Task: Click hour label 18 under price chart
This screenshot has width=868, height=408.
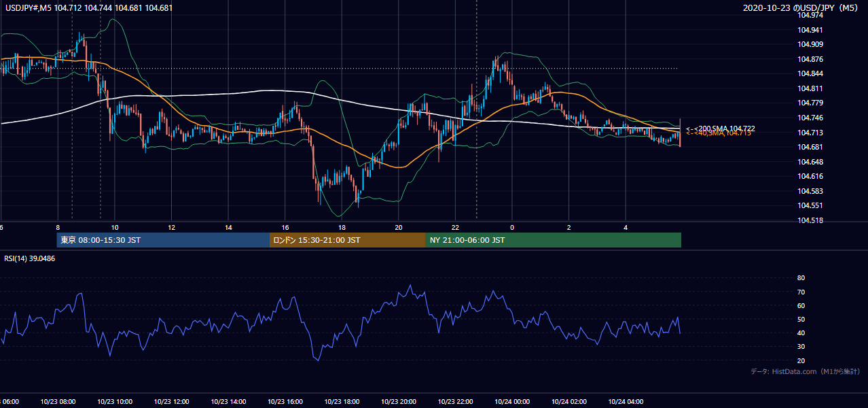Action: pos(342,228)
